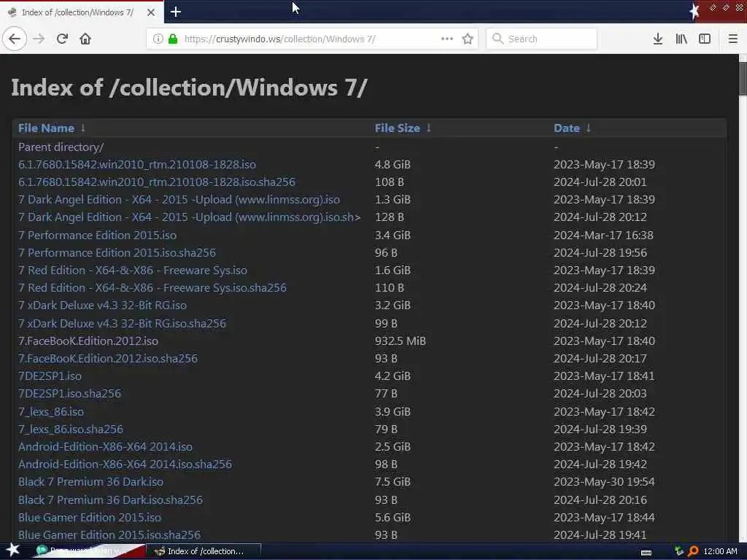747x560 pixels.
Task: Show site information icon in address bar
Action: [x=158, y=39]
